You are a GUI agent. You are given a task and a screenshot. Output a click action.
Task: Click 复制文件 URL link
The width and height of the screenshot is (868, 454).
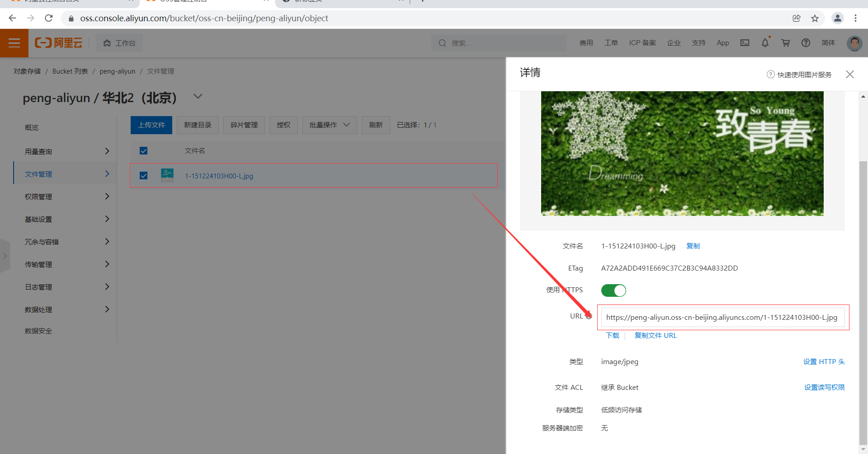coord(656,336)
